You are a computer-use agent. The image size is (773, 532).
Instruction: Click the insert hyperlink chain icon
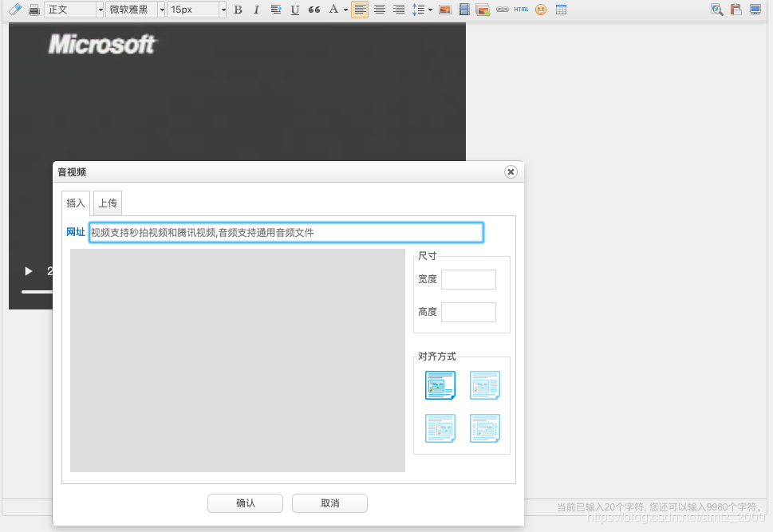tap(503, 10)
